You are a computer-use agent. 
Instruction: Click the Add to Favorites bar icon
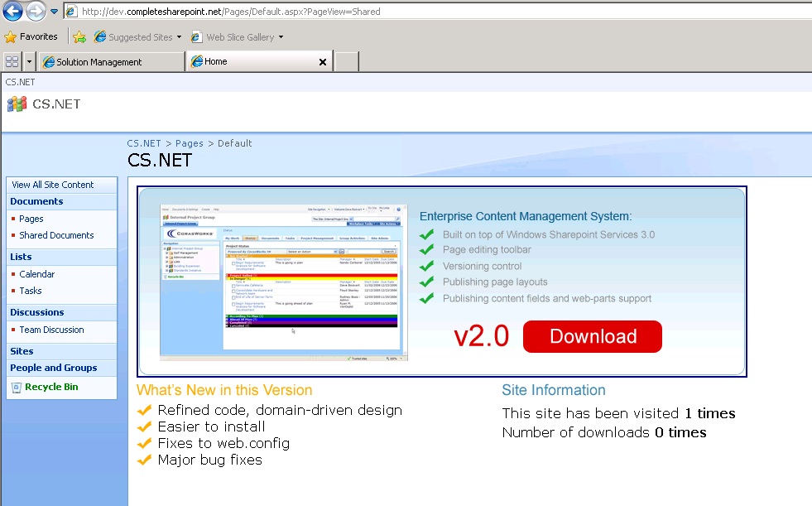click(x=79, y=37)
